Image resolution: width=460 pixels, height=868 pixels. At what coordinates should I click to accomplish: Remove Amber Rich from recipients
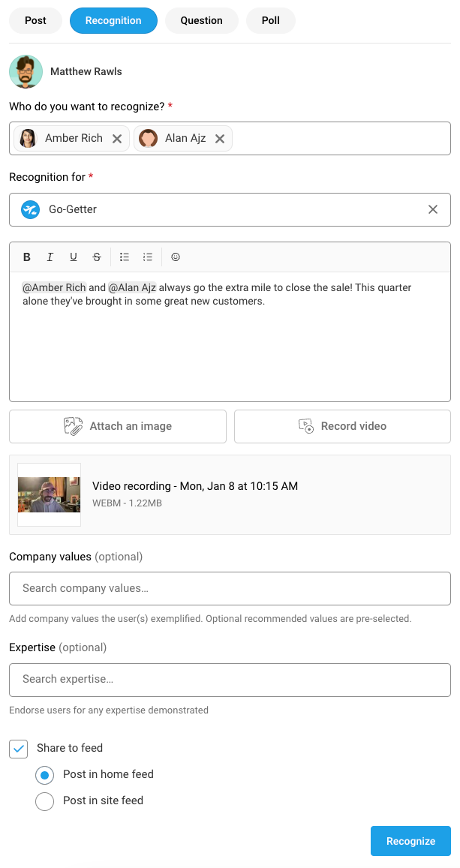(x=117, y=138)
